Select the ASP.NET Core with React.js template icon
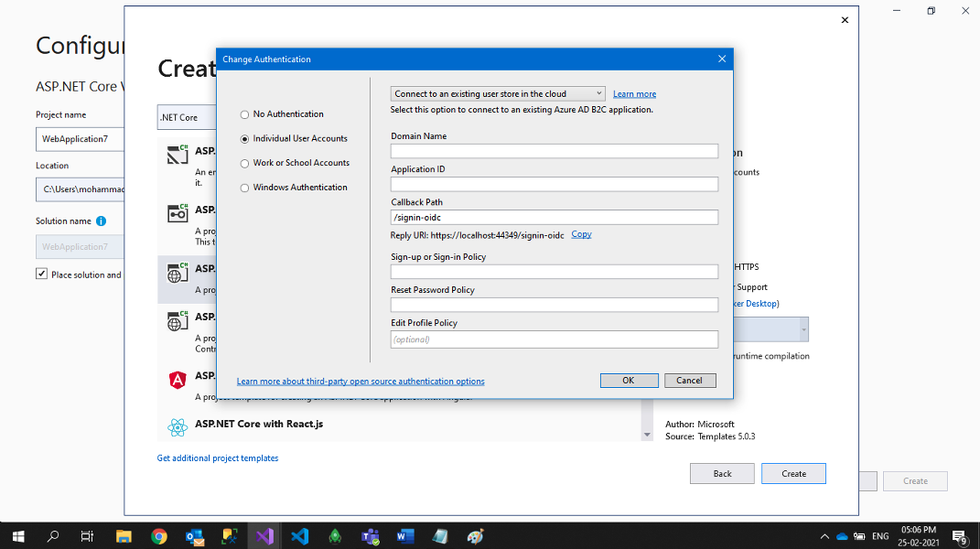The height and width of the screenshot is (549, 980). (x=178, y=426)
